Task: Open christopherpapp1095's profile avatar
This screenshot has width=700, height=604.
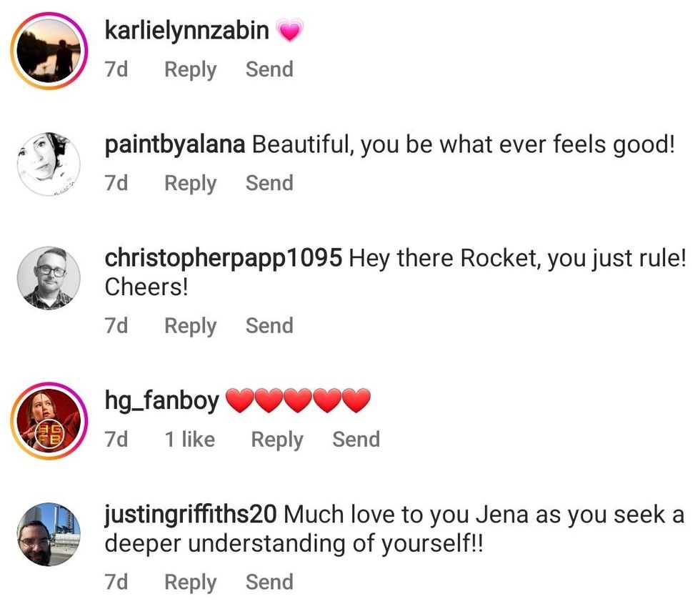Action: (x=49, y=278)
